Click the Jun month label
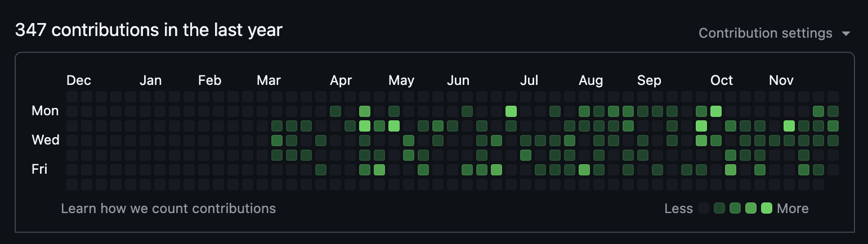This screenshot has height=244, width=868. tap(458, 80)
